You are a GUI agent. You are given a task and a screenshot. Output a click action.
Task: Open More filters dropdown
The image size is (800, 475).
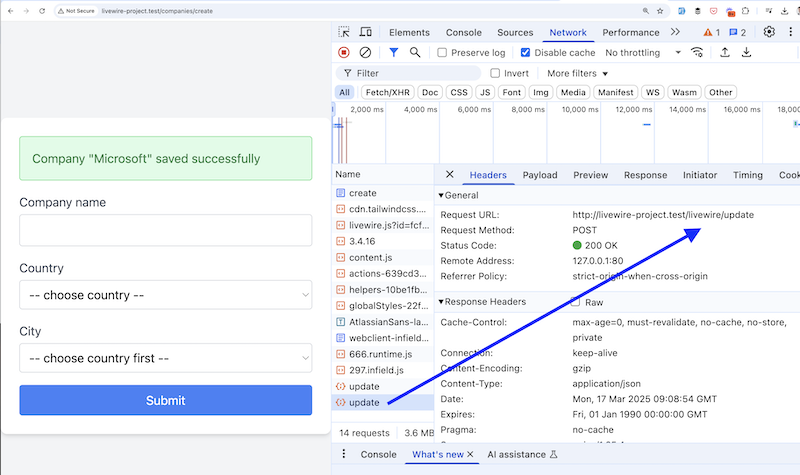pyautogui.click(x=578, y=73)
